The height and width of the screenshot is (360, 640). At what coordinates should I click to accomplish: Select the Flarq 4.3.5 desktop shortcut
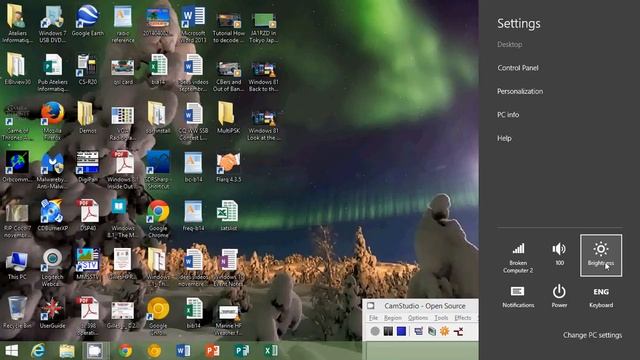(229, 167)
